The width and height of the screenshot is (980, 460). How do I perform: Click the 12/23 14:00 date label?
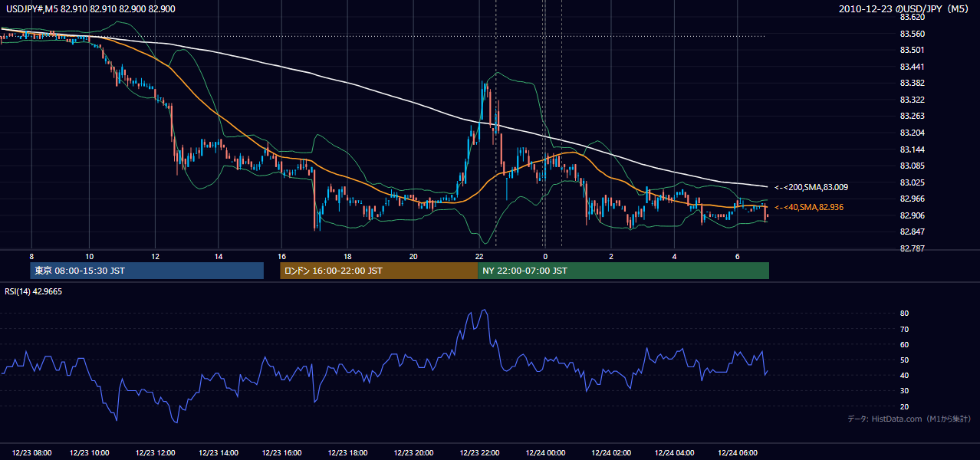(219, 452)
